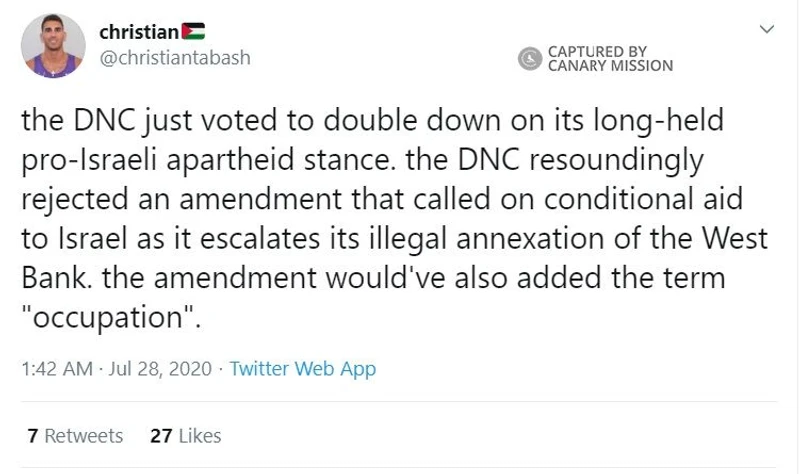This screenshot has width=800, height=474.
Task: View the 27 Likes list
Action: pos(186,436)
